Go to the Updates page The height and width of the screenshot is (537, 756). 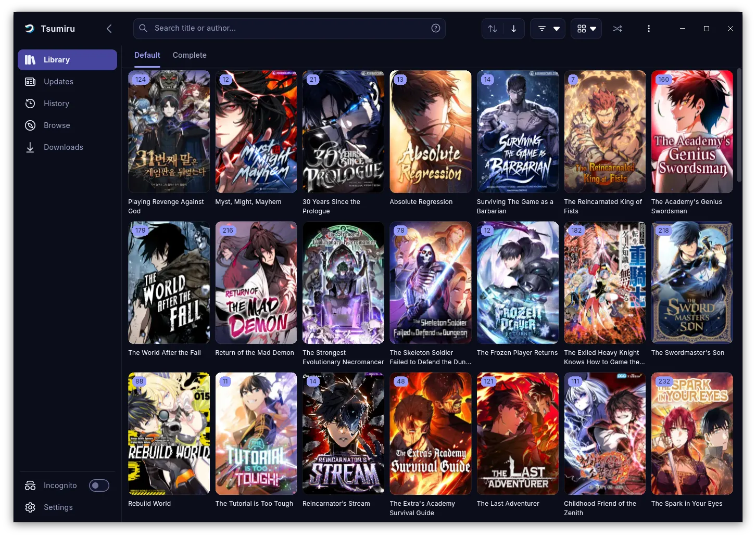click(x=67, y=82)
